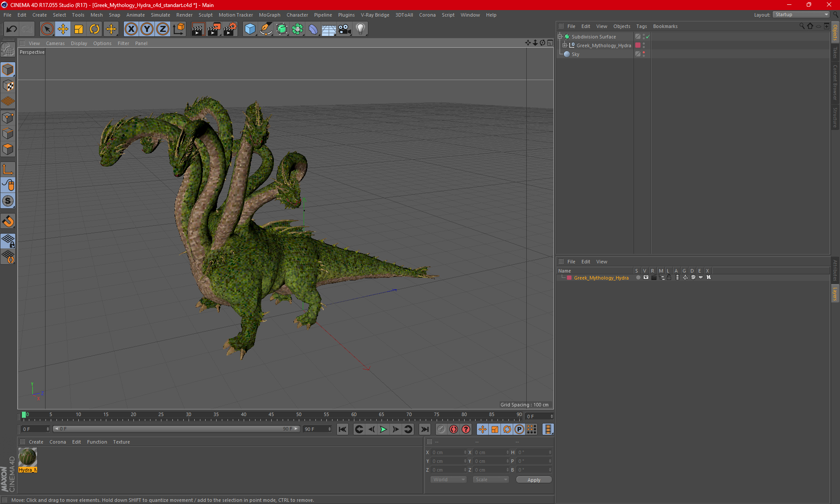
Task: Toggle Greek_Mythology_Hydra layer view icon
Action: [x=646, y=277]
